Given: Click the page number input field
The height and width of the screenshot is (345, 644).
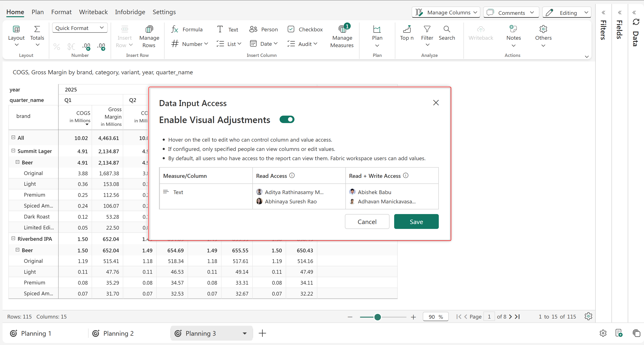Looking at the screenshot, I should coord(489,317).
